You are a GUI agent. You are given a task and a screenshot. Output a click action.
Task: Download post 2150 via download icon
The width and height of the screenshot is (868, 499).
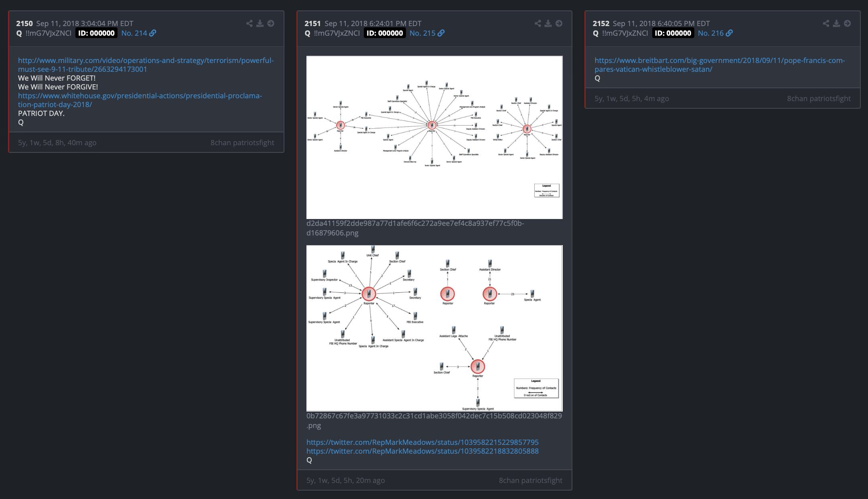[260, 24]
